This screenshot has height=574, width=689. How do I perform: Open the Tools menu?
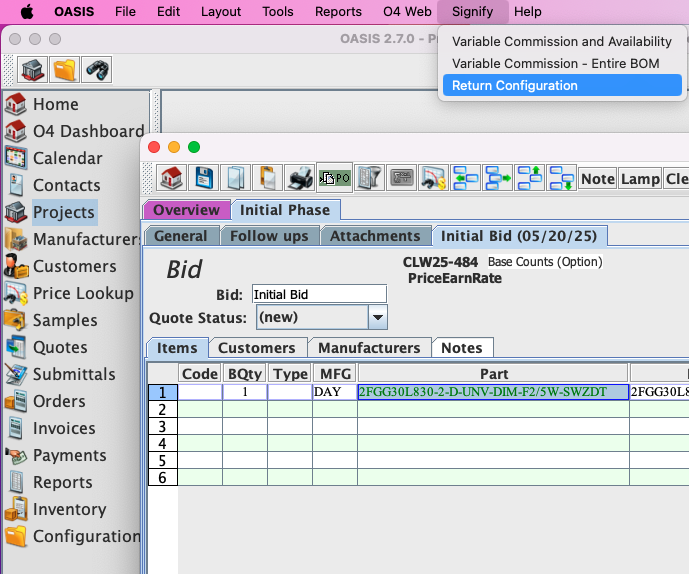tap(278, 12)
